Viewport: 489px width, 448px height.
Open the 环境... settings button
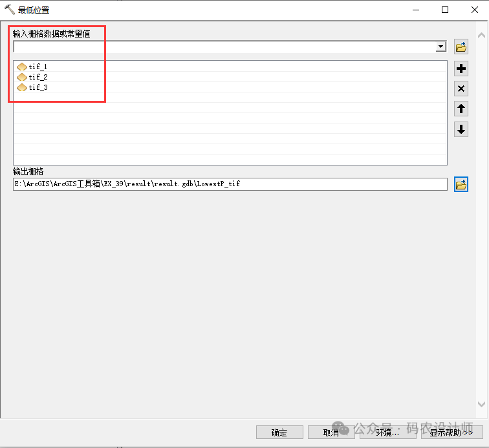tap(387, 432)
